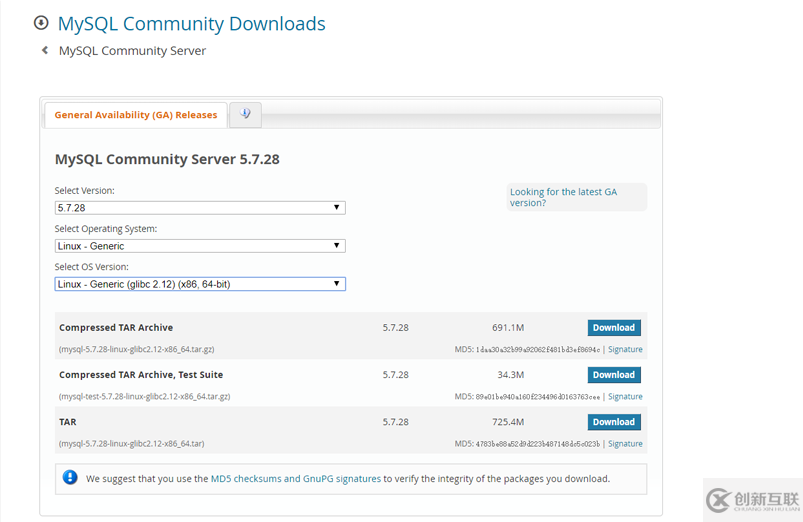The width and height of the screenshot is (803, 522).
Task: Click the blue info exclamation icon
Action: (x=70, y=477)
